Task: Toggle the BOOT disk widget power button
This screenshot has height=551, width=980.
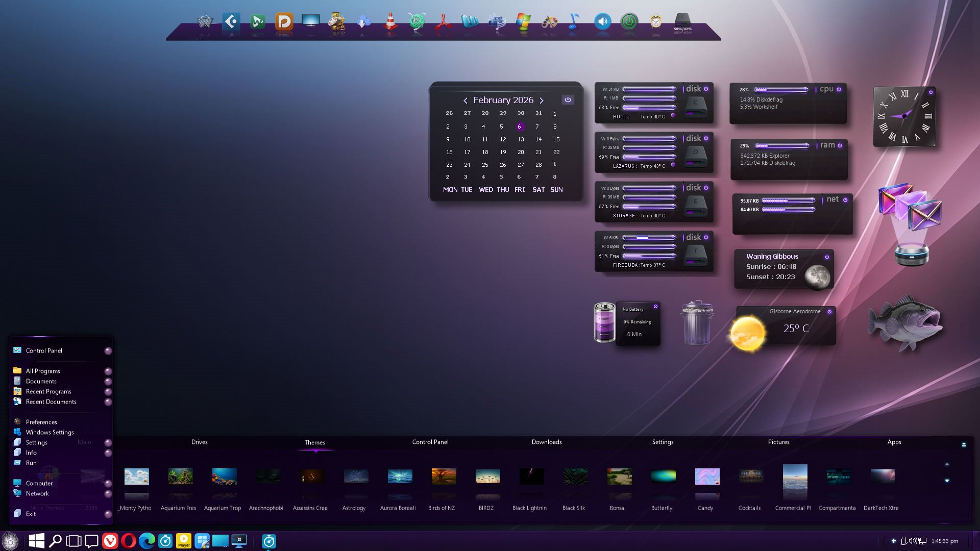Action: pos(706,89)
